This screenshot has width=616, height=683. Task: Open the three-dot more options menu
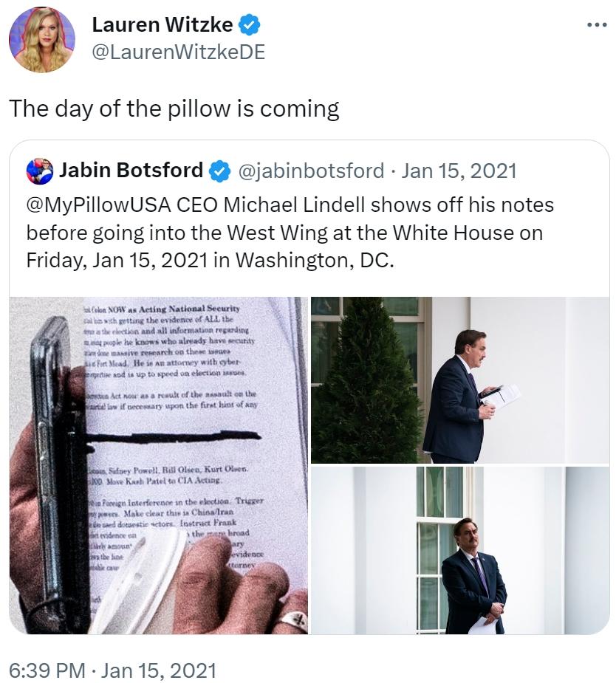tap(597, 25)
